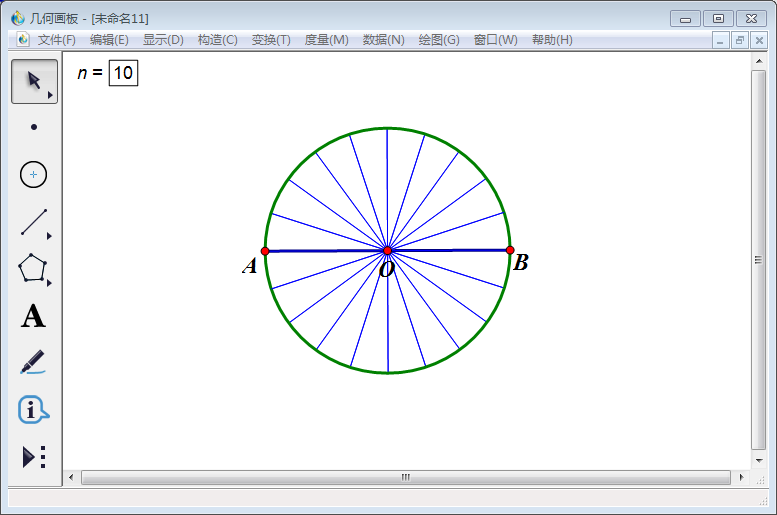Open the 文件(F) menu

pos(57,40)
